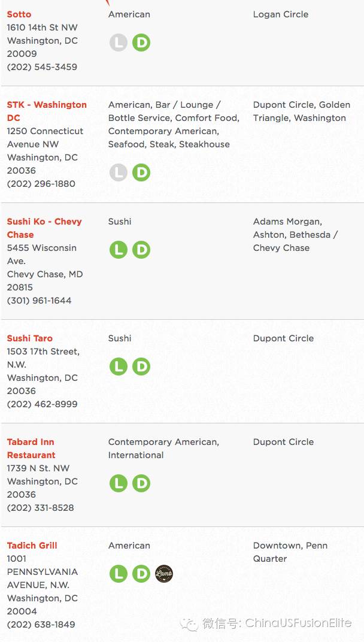364x642 pixels.
Task: Click the Sushi Taro phone number (202) 462-8999
Action: pyautogui.click(x=42, y=404)
